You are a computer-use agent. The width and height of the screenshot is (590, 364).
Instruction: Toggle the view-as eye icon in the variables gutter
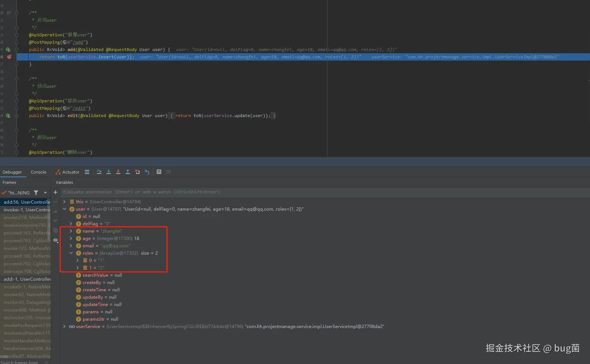[55, 240]
